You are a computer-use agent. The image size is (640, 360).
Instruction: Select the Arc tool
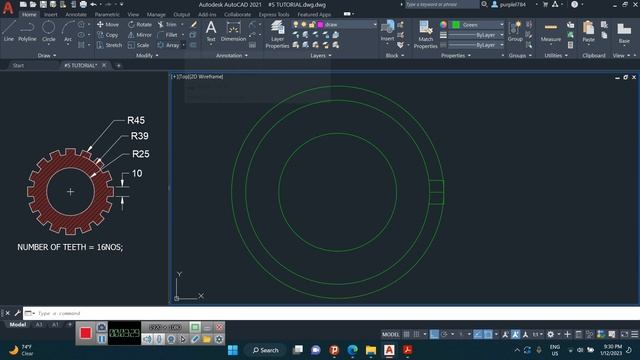click(x=68, y=31)
